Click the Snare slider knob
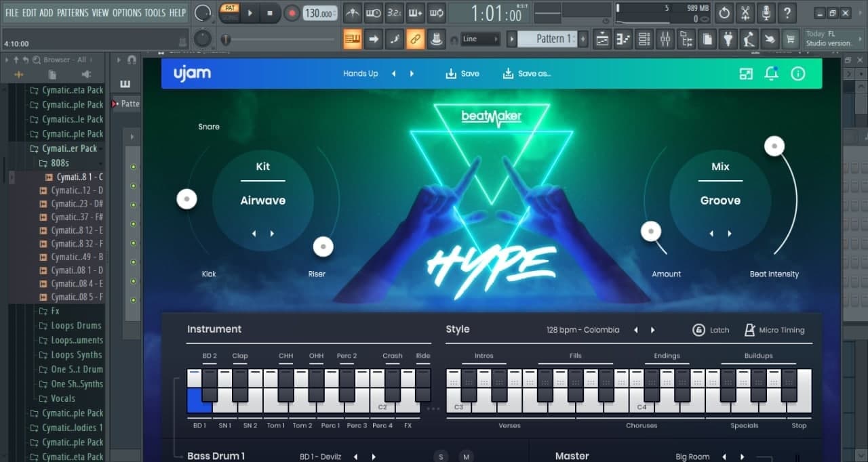Screen dimensions: 868x462 186,199
